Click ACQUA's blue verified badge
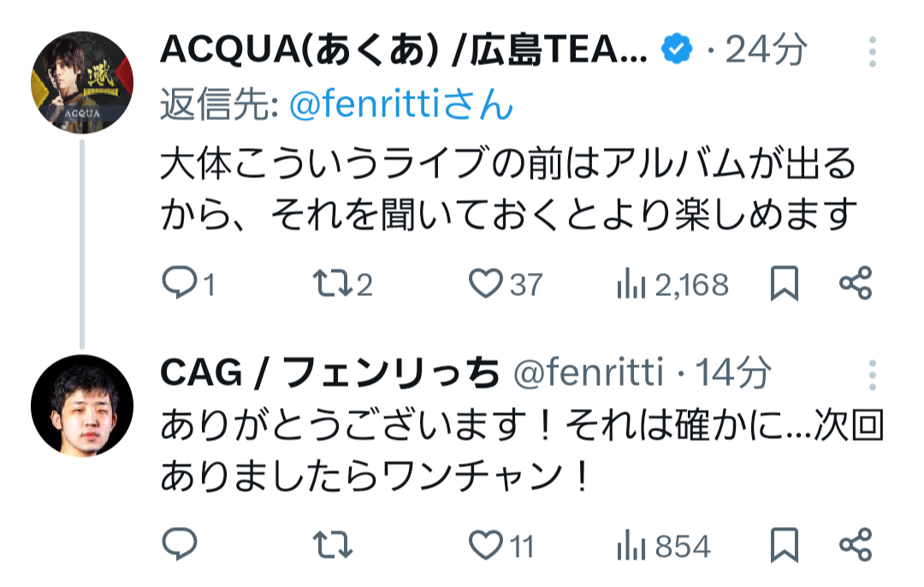Screen dimensions: 924x587 point(677,51)
